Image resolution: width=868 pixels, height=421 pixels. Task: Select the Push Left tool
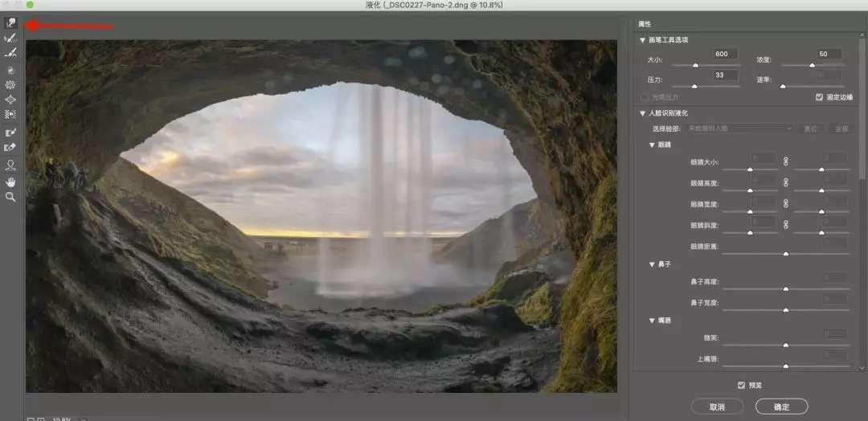click(11, 114)
